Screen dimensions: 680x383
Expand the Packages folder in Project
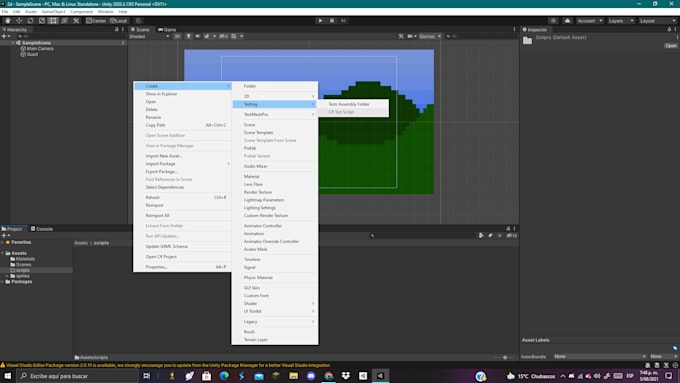coord(3,282)
